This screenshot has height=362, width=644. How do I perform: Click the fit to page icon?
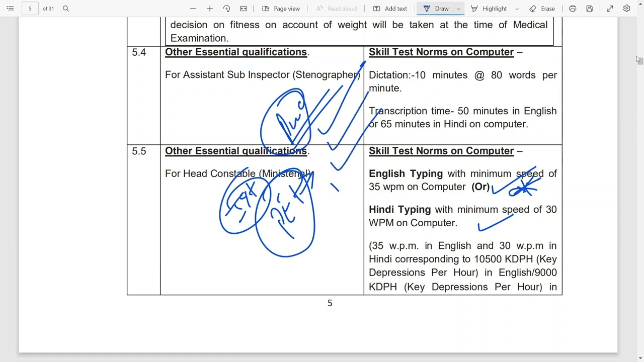pos(244,9)
